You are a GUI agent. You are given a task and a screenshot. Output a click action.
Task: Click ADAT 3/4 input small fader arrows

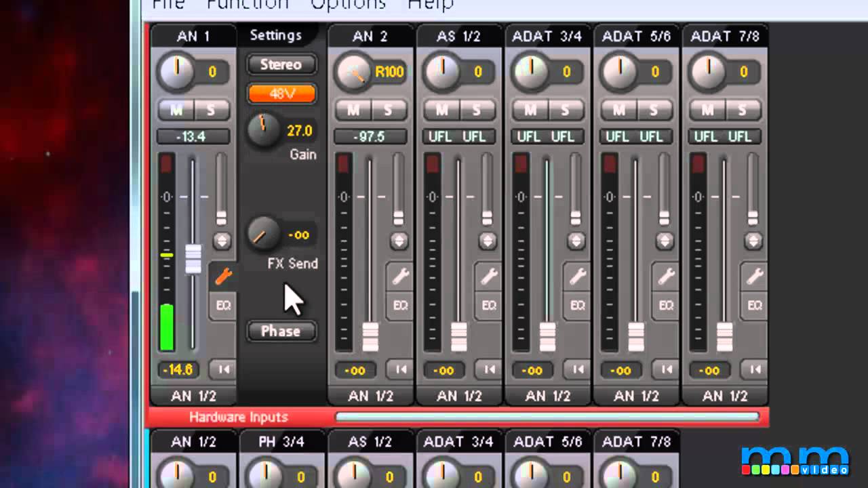coord(576,241)
